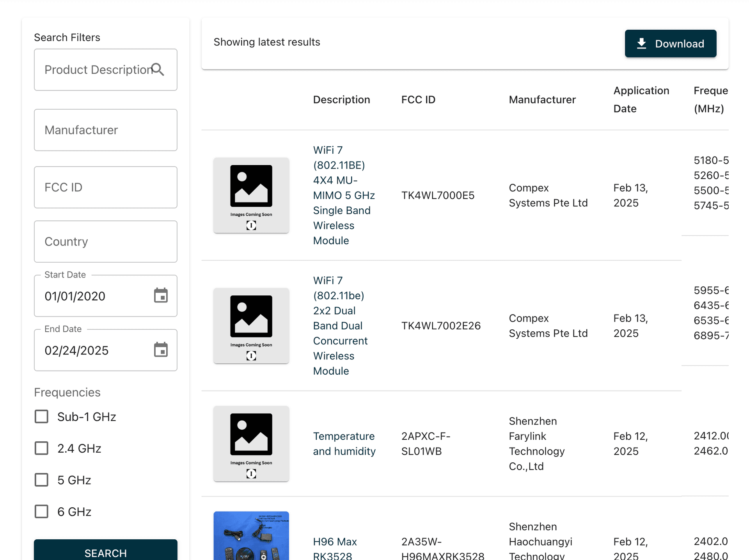Enable the Sub-1 GHz frequency checkbox
The height and width of the screenshot is (560, 749).
tap(42, 417)
